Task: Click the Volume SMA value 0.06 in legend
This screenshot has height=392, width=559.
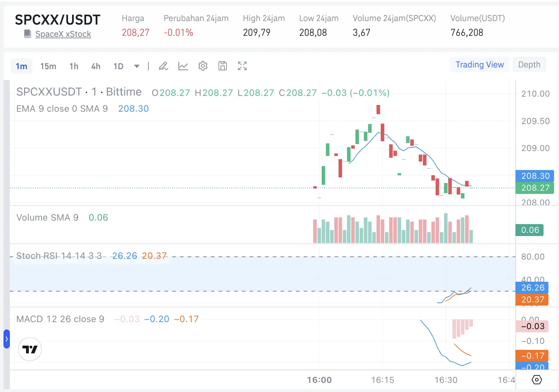Action: 98,217
